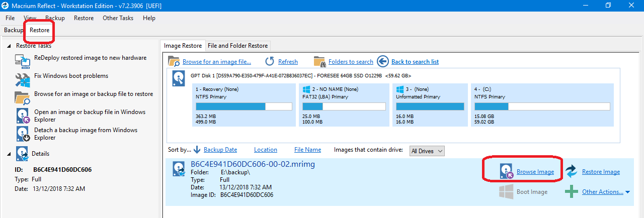Click the ReDeploy restored image icon
Screen dimensions: 644x218
(23, 62)
